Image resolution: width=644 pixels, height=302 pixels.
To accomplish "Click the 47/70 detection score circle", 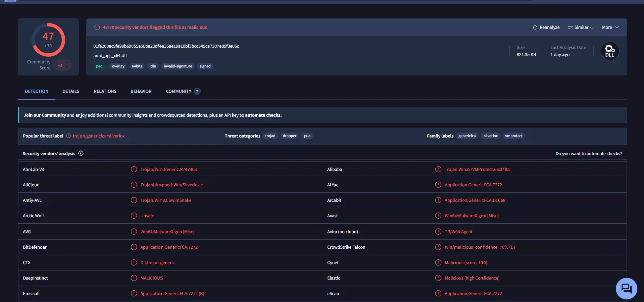I will (x=48, y=39).
